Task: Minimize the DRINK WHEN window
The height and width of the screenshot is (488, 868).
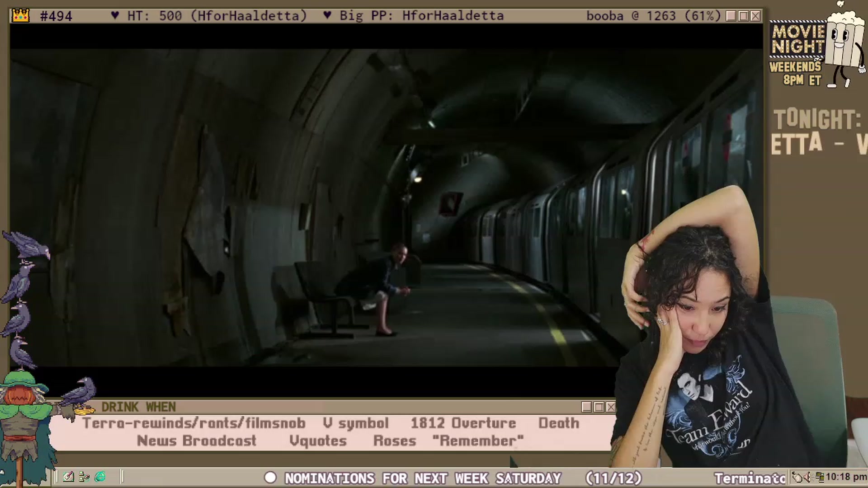Action: tap(586, 407)
